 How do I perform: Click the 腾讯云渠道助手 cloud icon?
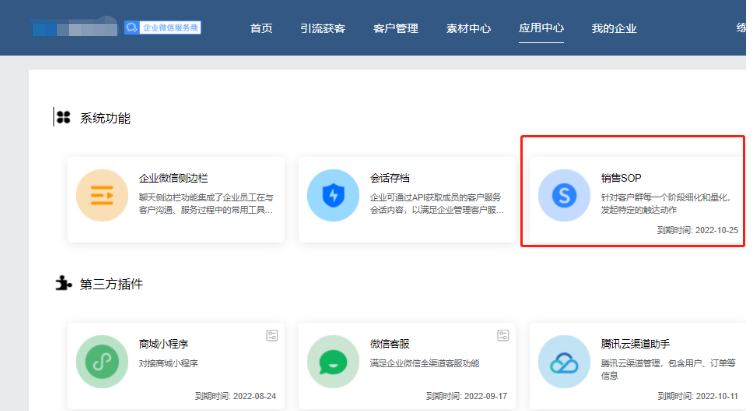(x=563, y=361)
